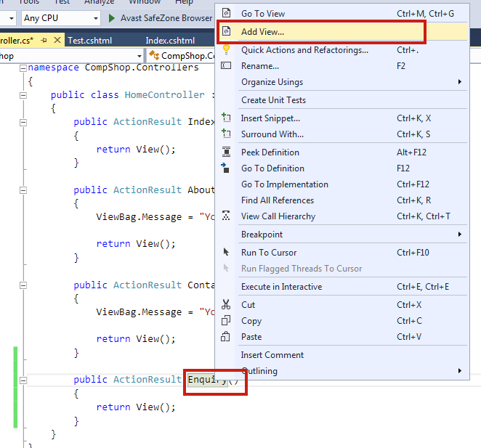This screenshot has height=448, width=481.
Task: Click the Go To Definition icon
Action: [225, 168]
